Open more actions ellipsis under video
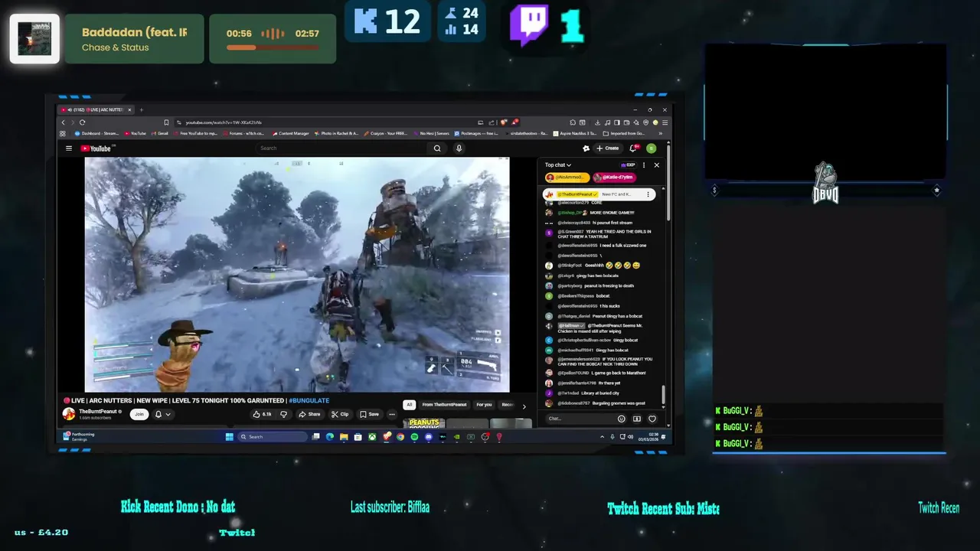 [392, 414]
